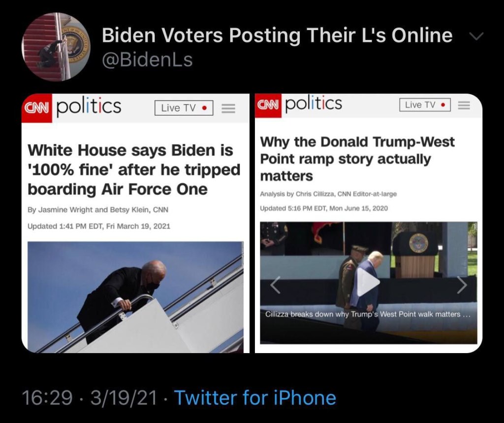Open the BidenLs profile avatar
Image resolution: width=504 pixels, height=423 pixels.
tap(56, 47)
